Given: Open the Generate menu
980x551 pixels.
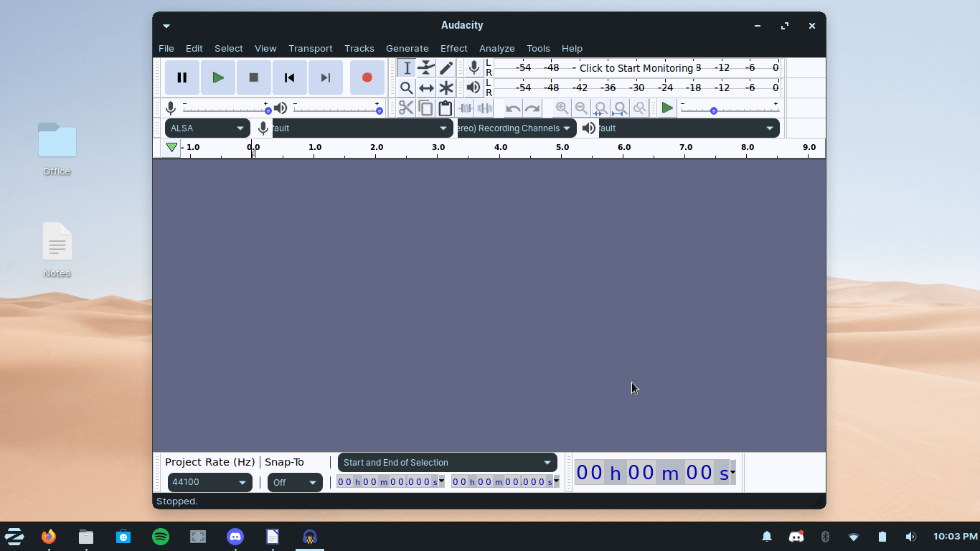Looking at the screenshot, I should [407, 49].
